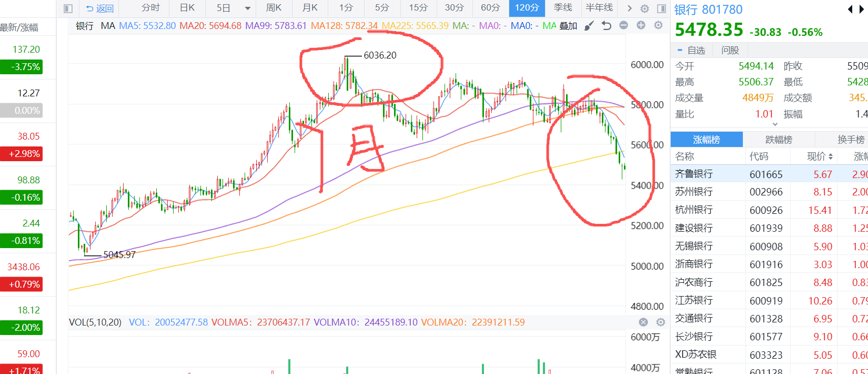Open the 5日 period dropdown arrow
The height and width of the screenshot is (374, 868).
click(x=247, y=8)
